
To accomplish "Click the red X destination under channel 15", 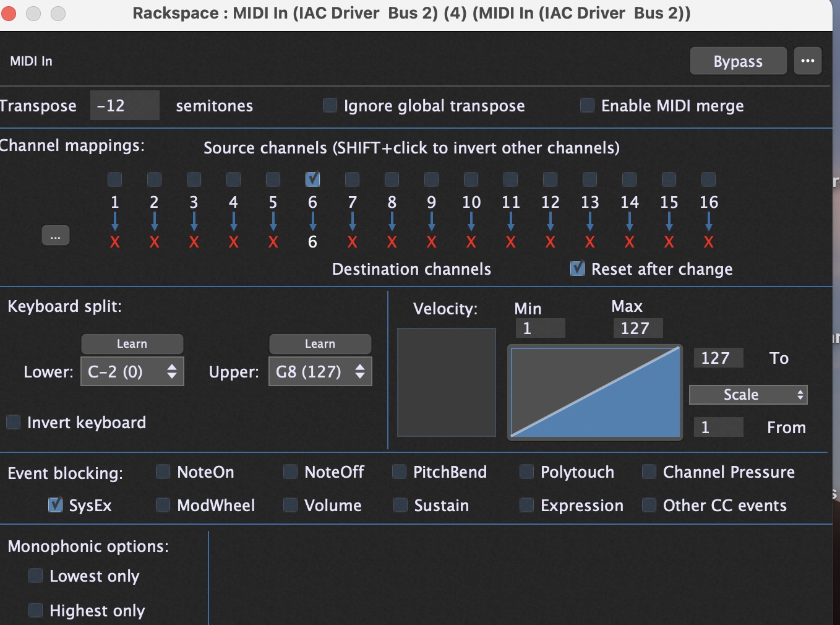I will coord(669,242).
